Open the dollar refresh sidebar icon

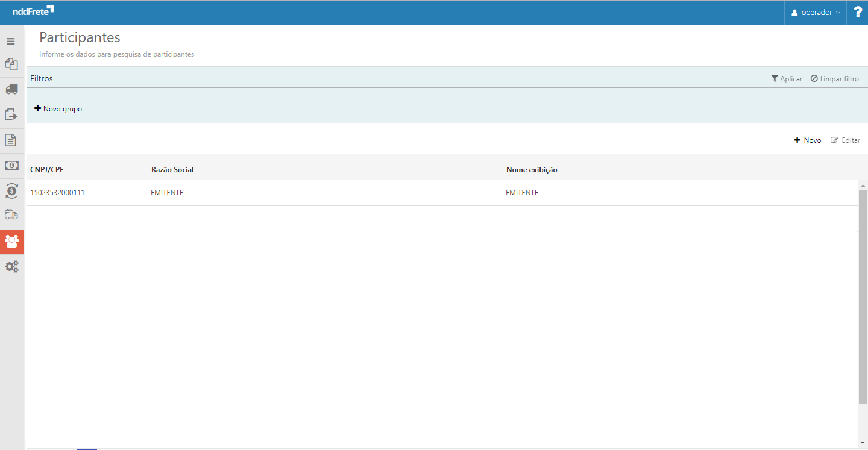point(11,191)
